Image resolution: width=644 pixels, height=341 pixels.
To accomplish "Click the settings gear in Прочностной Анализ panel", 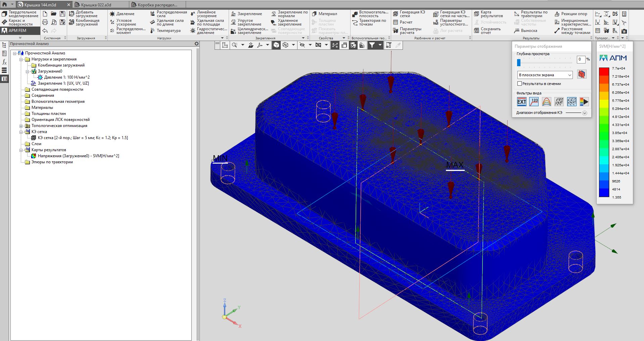I will coord(197,44).
